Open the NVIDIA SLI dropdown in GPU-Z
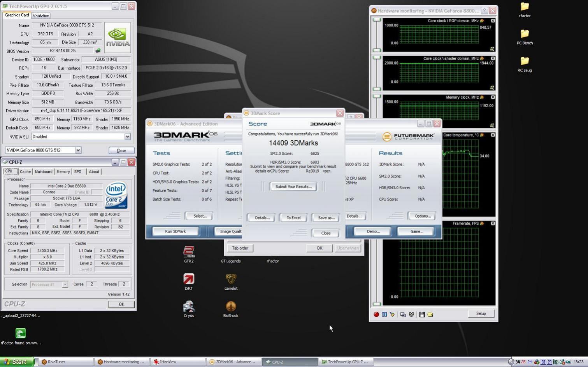 [x=127, y=136]
